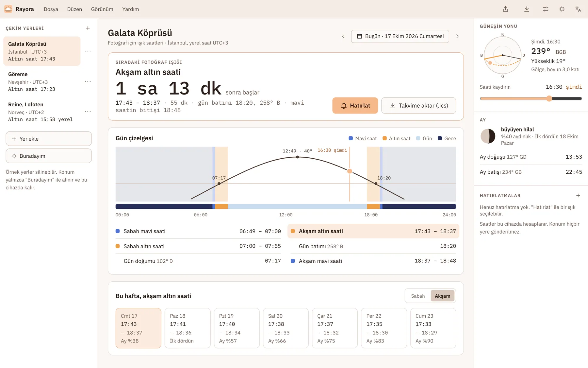This screenshot has width=588, height=368.
Task: Open the date picker Bugün 17 Ekim 2026
Action: (400, 36)
